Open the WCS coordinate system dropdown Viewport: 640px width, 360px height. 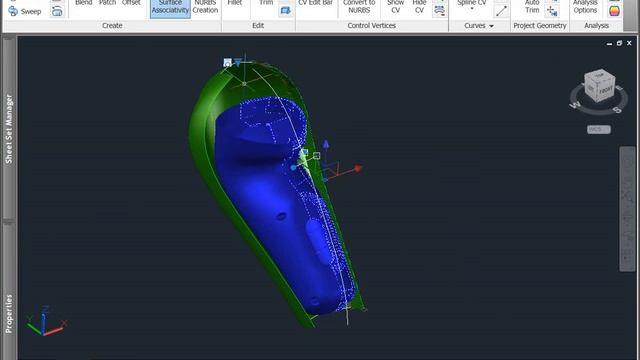click(x=598, y=129)
